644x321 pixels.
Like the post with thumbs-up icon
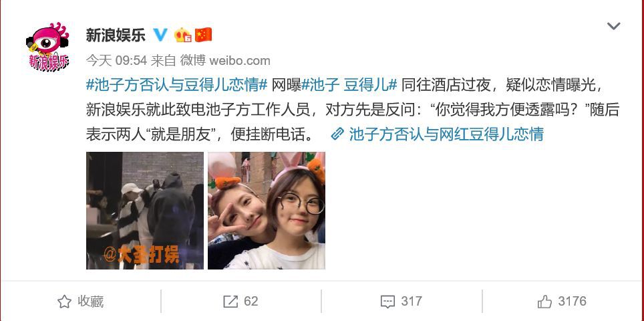[x=544, y=302]
